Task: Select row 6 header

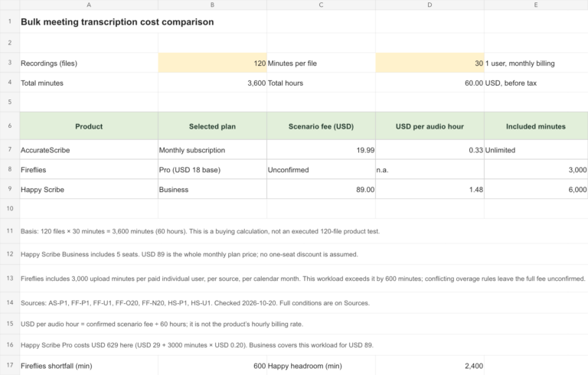Action: pyautogui.click(x=10, y=126)
